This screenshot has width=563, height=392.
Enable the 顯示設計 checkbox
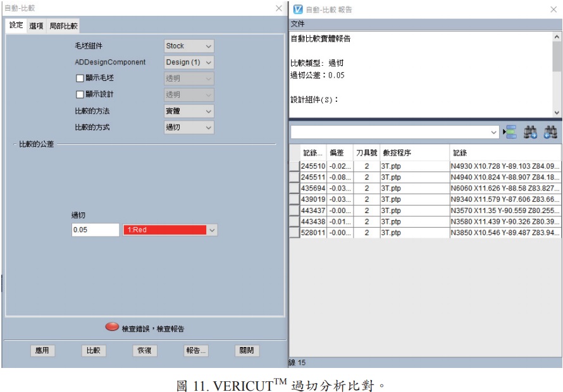[x=80, y=94]
